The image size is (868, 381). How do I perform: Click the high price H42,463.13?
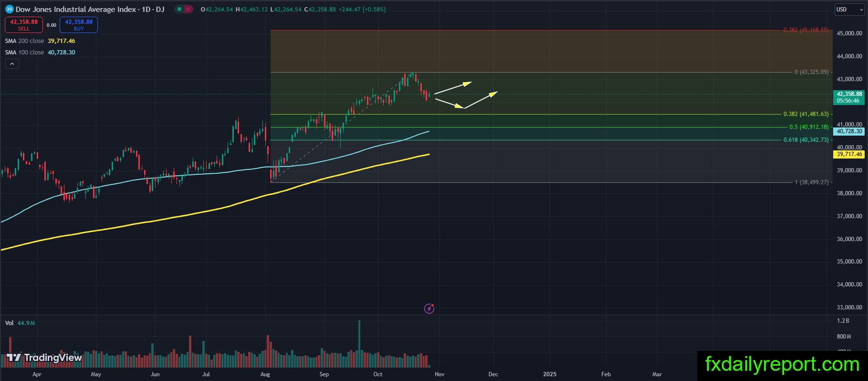tap(251, 9)
